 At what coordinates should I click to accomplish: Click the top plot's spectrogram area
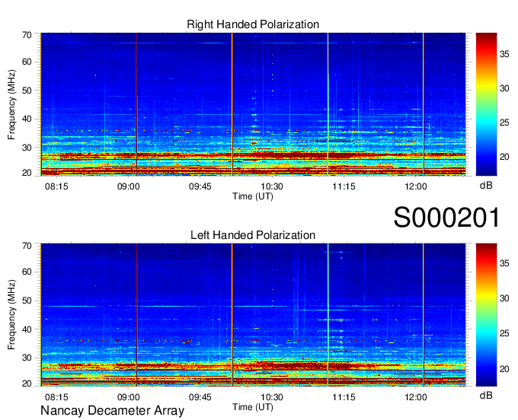tap(253, 104)
